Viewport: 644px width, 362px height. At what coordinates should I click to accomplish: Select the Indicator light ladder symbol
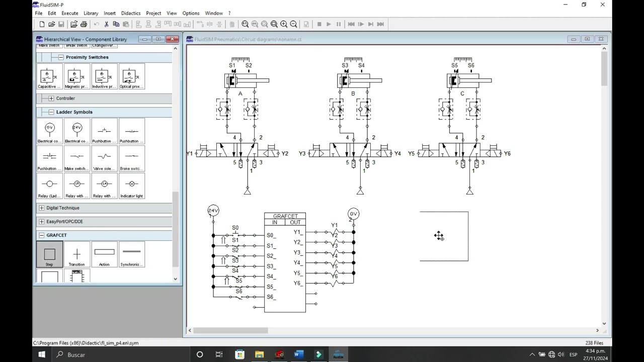(131, 187)
